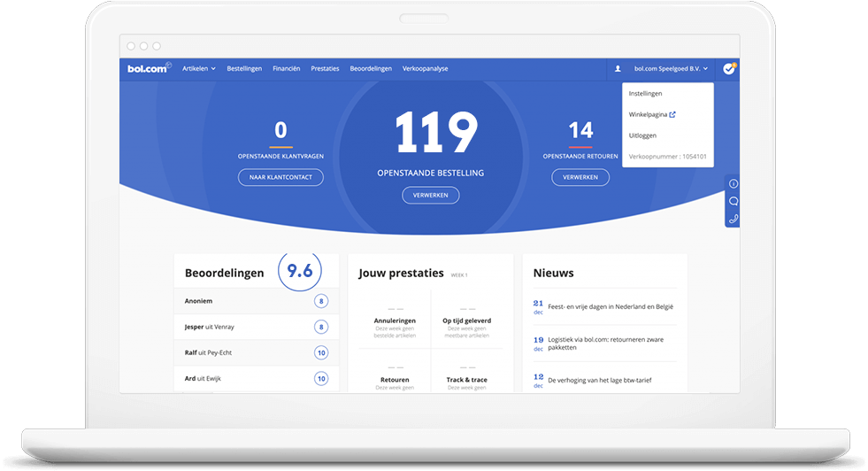Screen dimensions: 868x471
Task: Click the 119 open orders count
Action: (436, 133)
